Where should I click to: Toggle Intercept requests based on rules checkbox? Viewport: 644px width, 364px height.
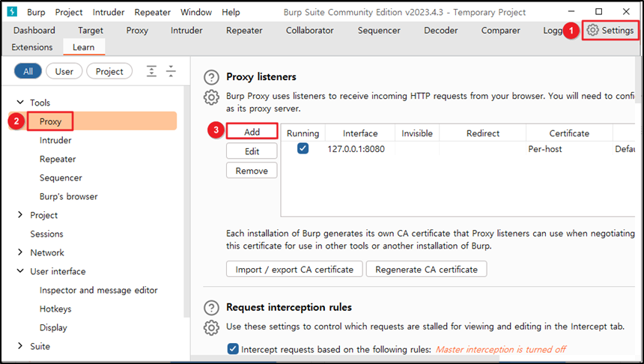coord(232,349)
